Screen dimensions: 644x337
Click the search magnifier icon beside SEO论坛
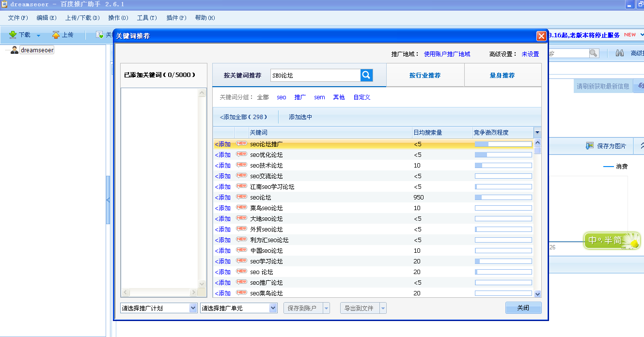pyautogui.click(x=366, y=75)
